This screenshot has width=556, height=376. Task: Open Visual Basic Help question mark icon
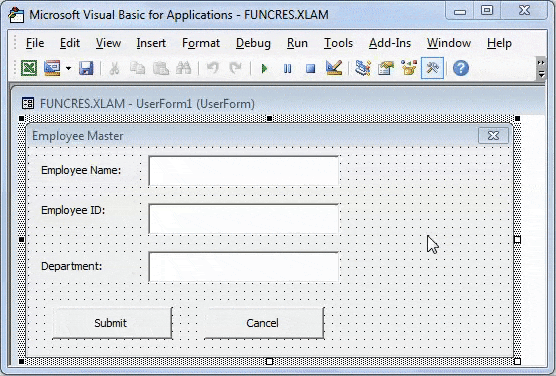[x=461, y=68]
